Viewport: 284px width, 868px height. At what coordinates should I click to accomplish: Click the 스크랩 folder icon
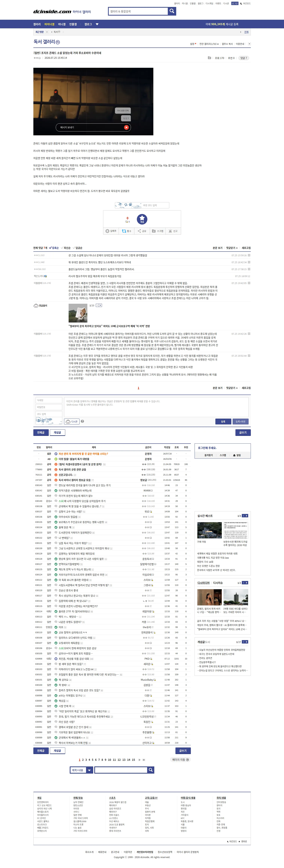point(154,231)
